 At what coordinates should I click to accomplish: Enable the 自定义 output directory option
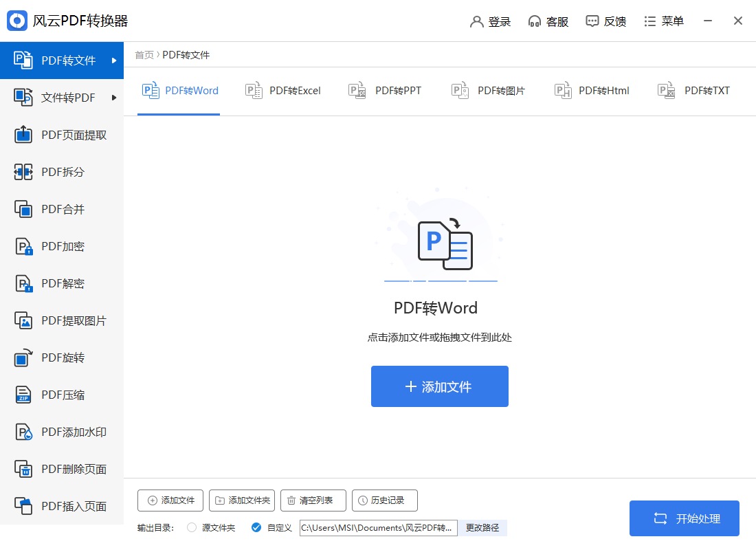[271, 527]
